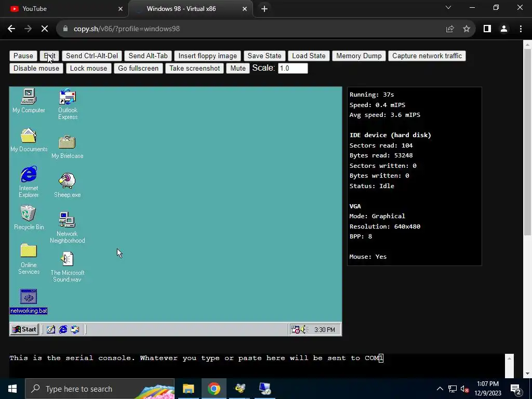Click Memory Dump button
Screen dimensions: 532x399
pos(358,56)
